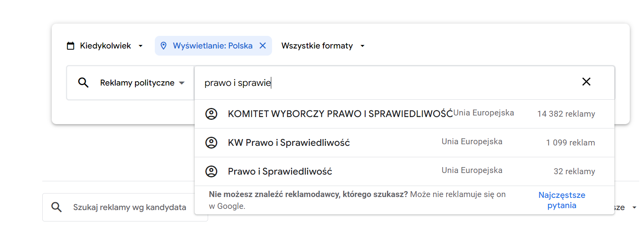This screenshot has width=644, height=227.
Task: Click the Szukaj reklamy wg kandydata field
Action: point(130,207)
